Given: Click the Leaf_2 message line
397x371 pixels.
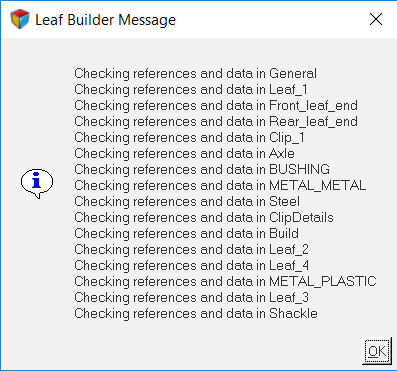Looking at the screenshot, I should tap(191, 249).
